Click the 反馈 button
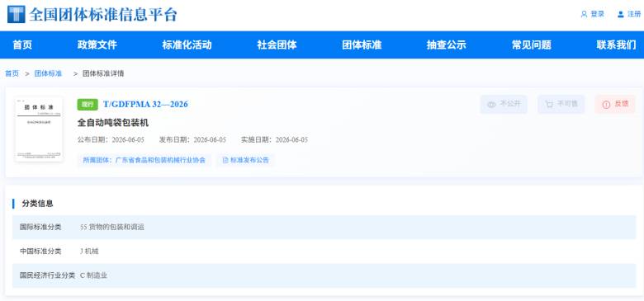644x301 pixels. (x=615, y=105)
